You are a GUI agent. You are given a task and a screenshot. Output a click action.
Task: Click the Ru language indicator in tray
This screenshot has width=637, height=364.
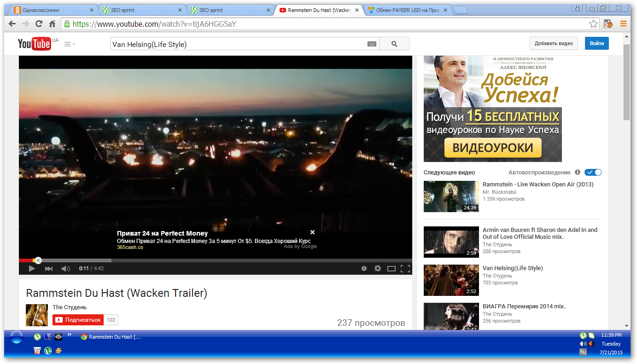coord(583,352)
